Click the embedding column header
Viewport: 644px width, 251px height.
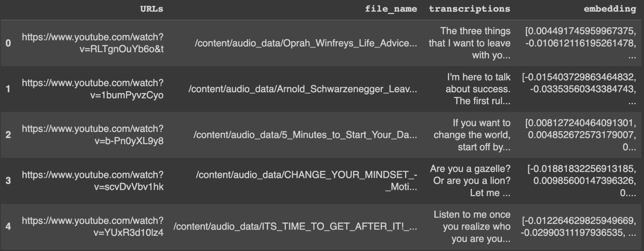pyautogui.click(x=610, y=9)
